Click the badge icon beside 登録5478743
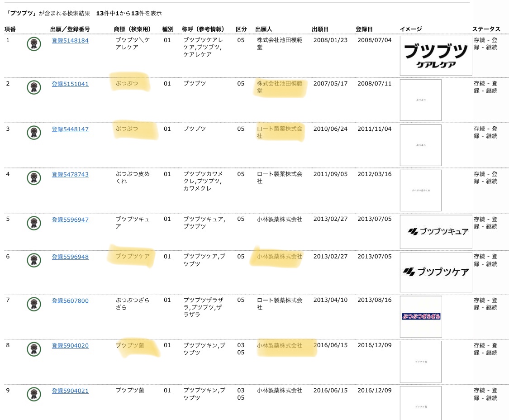This screenshot has height=420, width=509. (x=34, y=178)
